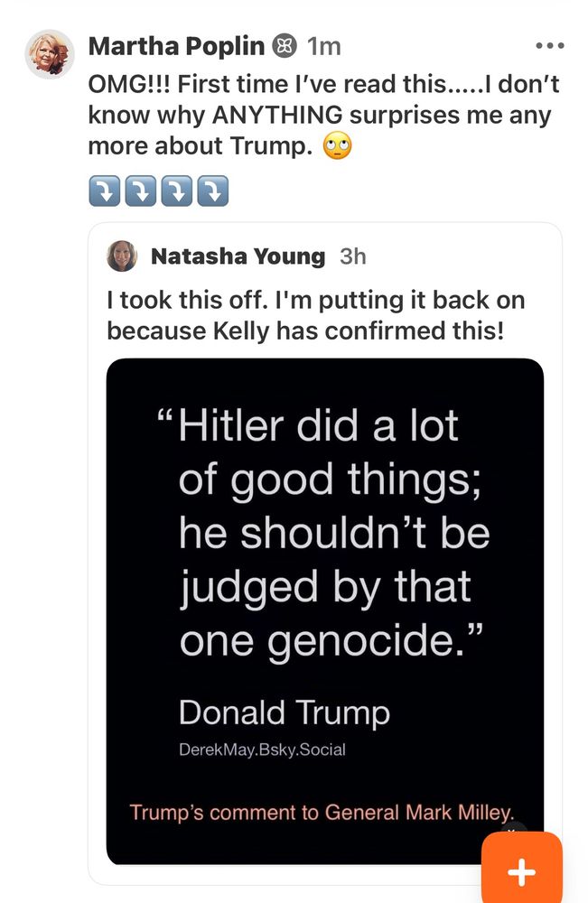Tap the partially hidden image overlay icon

(515, 829)
